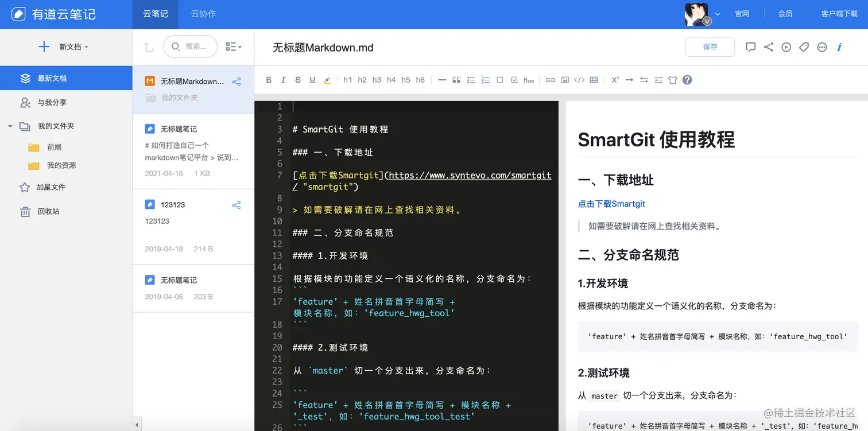The image size is (868, 431).
Task: Click the 保存 save button
Action: [710, 47]
